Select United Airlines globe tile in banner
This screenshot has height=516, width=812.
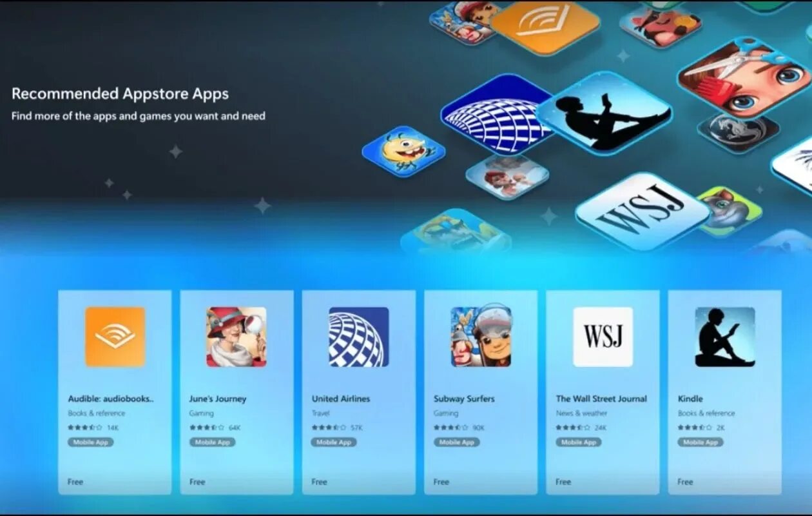click(498, 114)
